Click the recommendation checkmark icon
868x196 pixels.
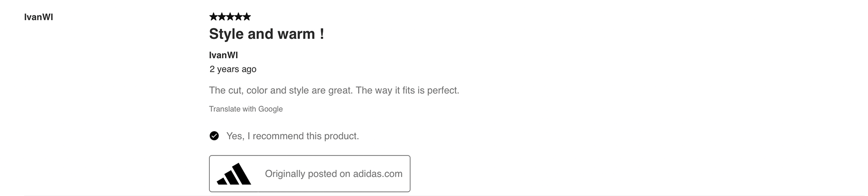coord(214,136)
